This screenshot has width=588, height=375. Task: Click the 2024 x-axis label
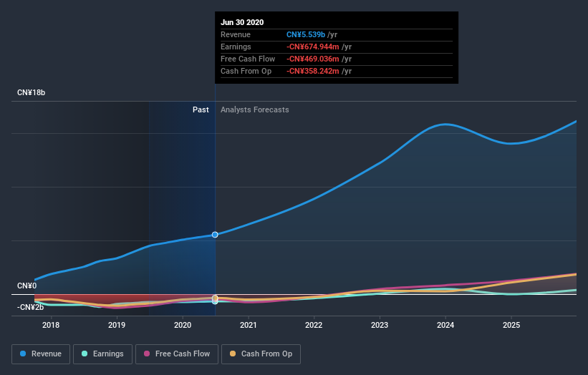click(x=445, y=325)
